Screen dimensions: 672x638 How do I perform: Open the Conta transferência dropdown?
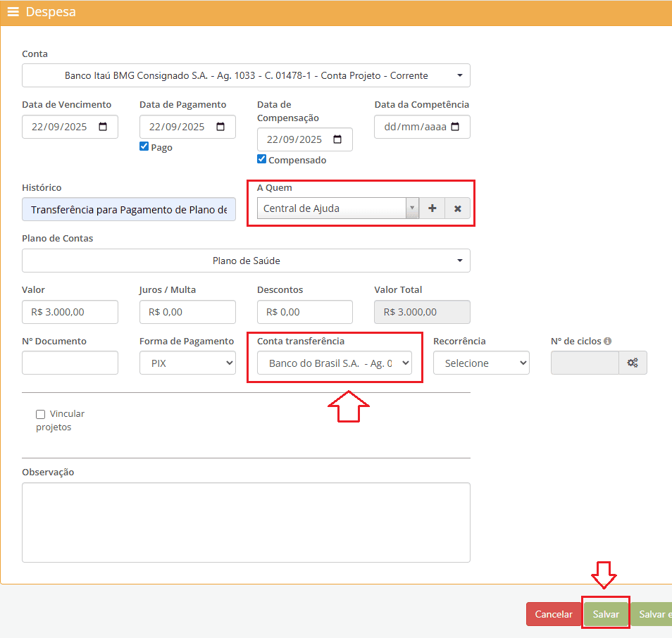click(334, 363)
